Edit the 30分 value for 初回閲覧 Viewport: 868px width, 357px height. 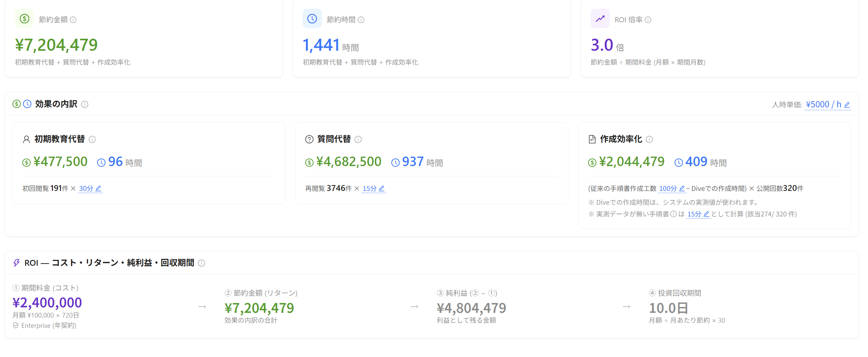click(90, 189)
